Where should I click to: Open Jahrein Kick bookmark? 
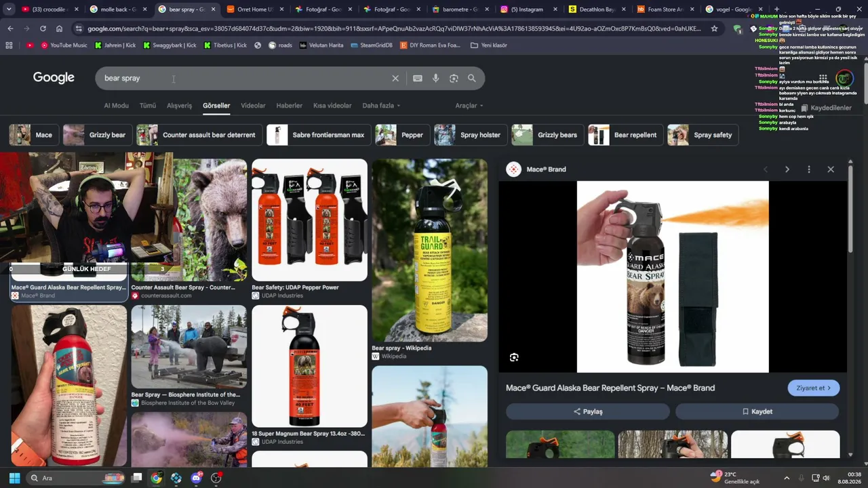click(x=115, y=45)
